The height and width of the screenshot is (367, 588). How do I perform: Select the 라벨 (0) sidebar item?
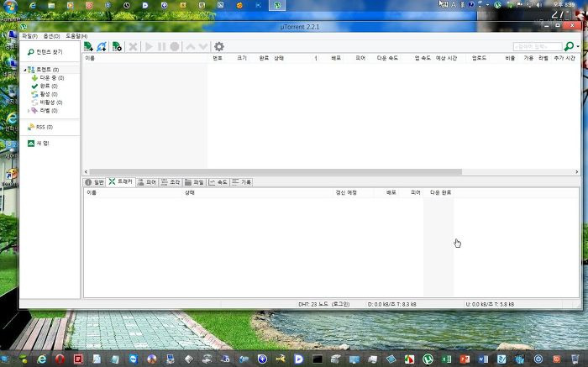45,111
